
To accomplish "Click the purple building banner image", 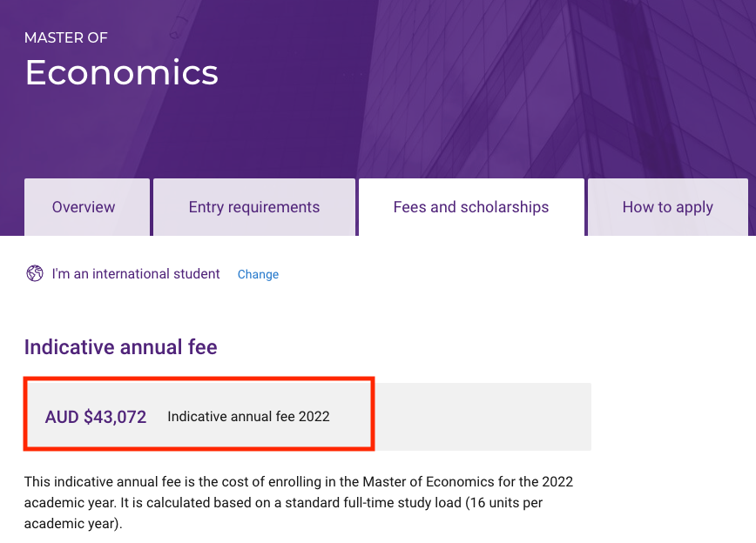I will 523,87.
